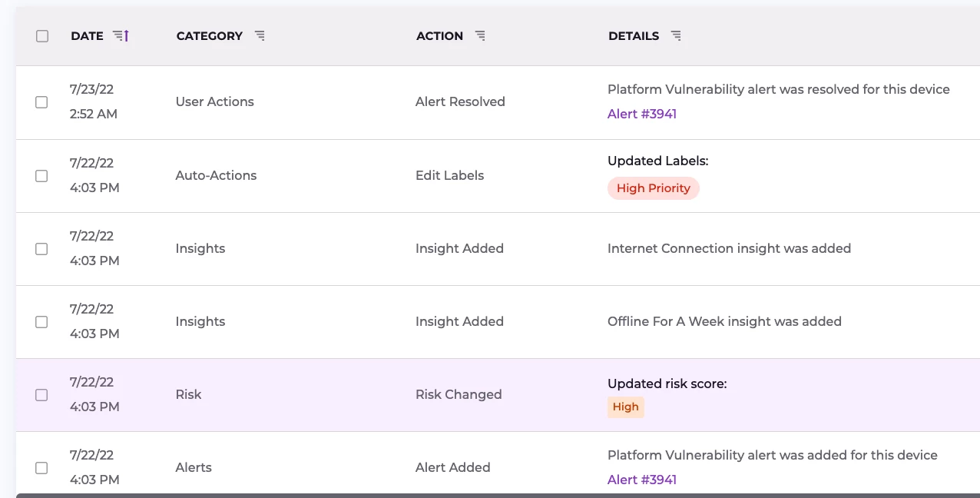
Task: Click the User Actions category cell
Action: (x=214, y=102)
